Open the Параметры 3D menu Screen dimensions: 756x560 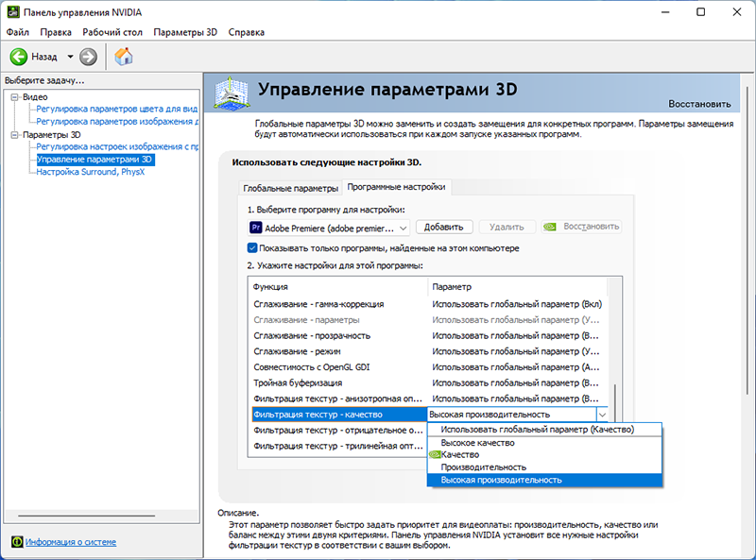click(185, 32)
